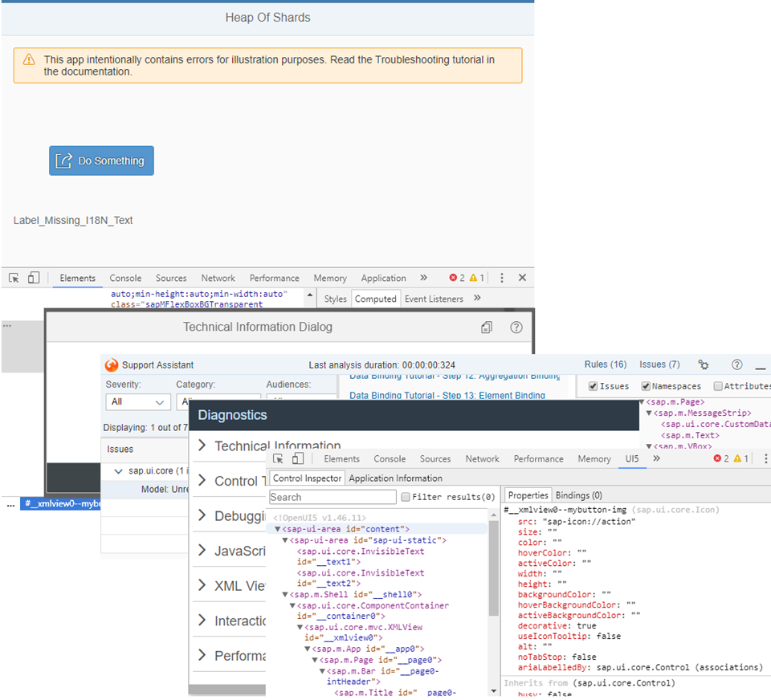The height and width of the screenshot is (700, 771).
Task: Click the inspect element picker icon
Action: tap(14, 278)
